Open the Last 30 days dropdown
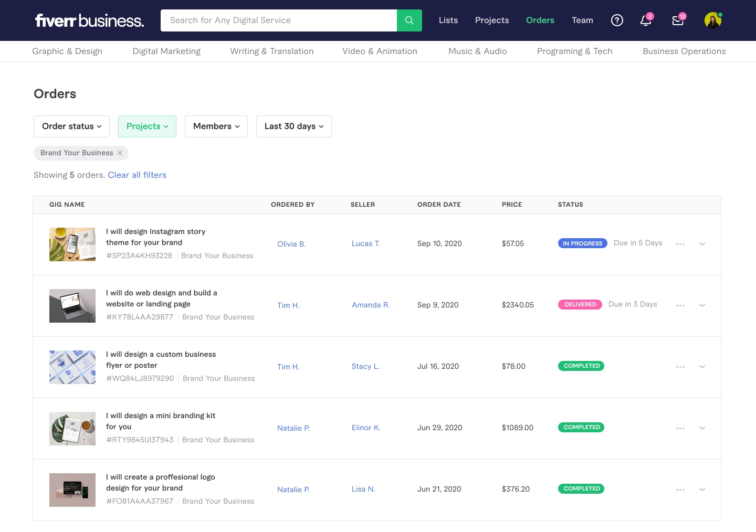Viewport: 756px width, 532px height. pos(293,126)
